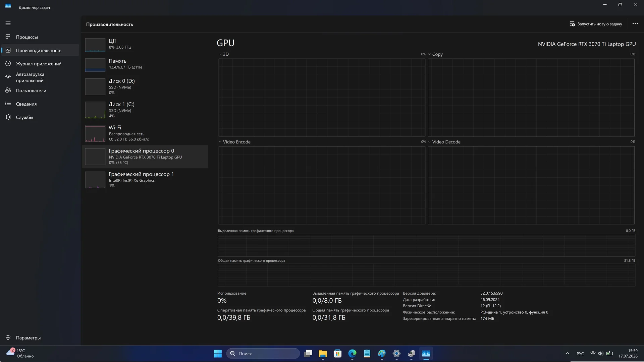Open the 3D engine dropdown
This screenshot has height=362, width=644.
click(x=224, y=54)
